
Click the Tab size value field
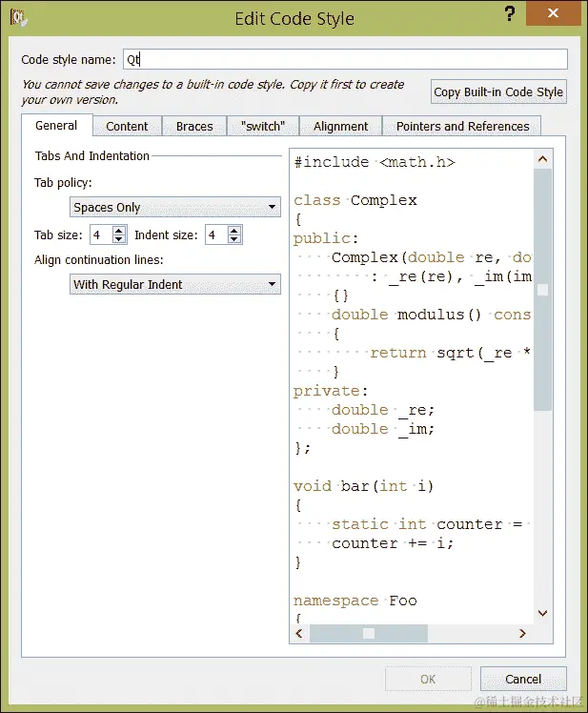click(101, 234)
